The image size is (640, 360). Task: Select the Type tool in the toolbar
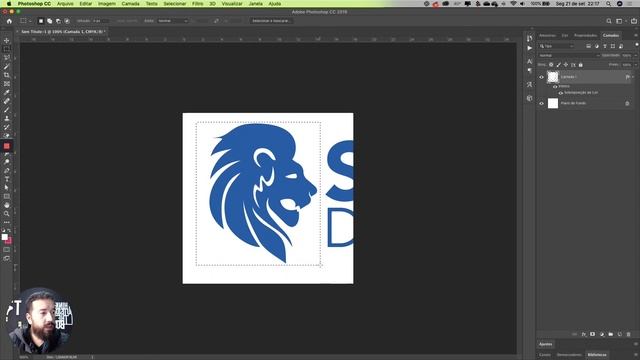click(x=7, y=179)
